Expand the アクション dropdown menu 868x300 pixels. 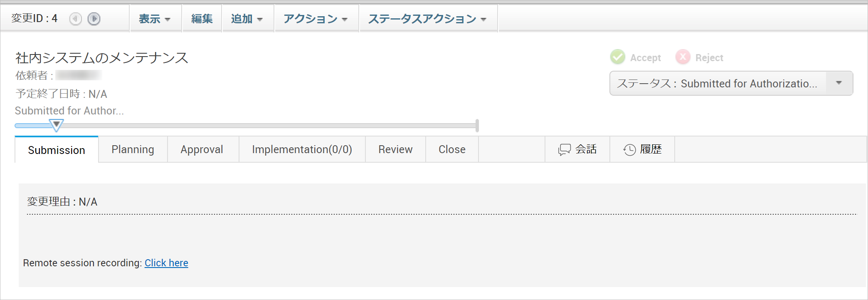316,19
